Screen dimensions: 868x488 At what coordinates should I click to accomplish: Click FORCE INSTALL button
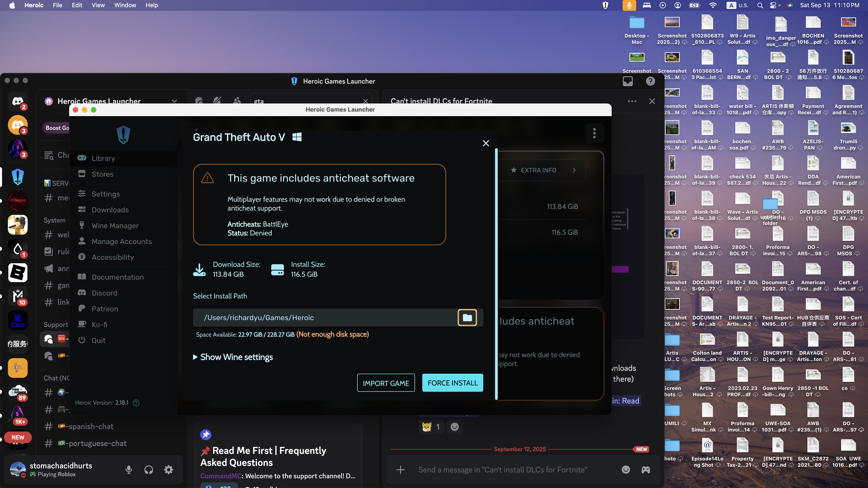(x=453, y=383)
